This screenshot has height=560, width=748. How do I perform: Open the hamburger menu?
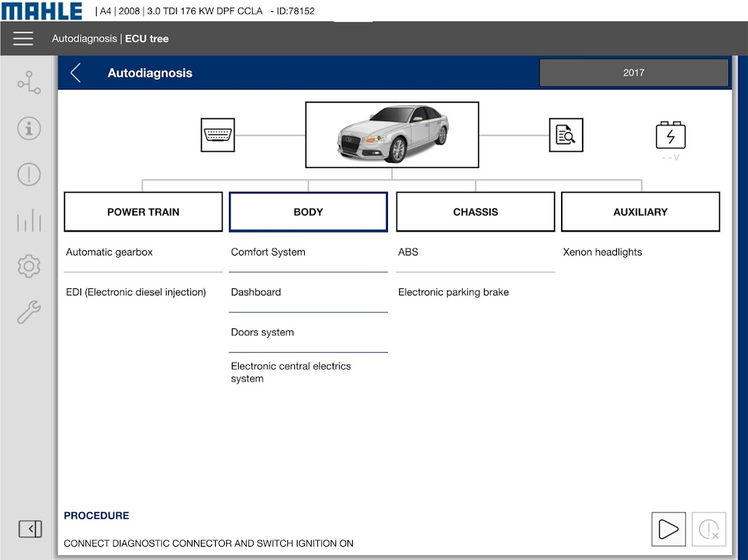[x=23, y=38]
